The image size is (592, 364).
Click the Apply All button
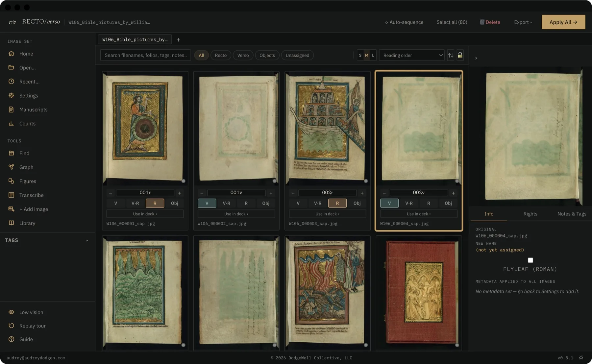pyautogui.click(x=563, y=22)
